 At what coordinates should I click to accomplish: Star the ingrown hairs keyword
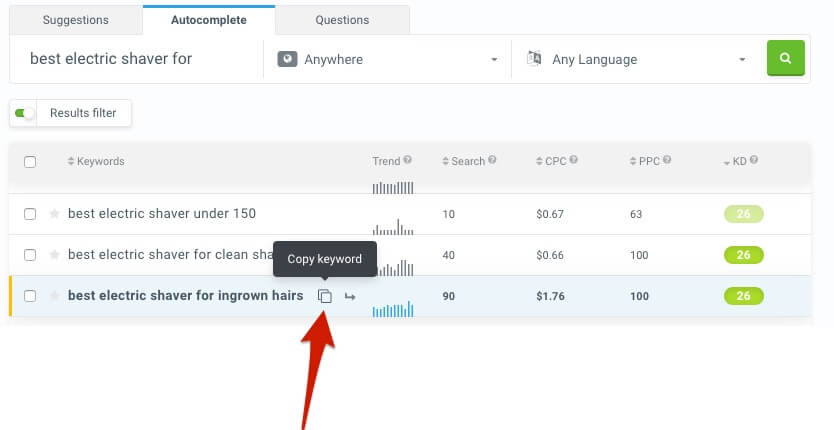click(x=54, y=296)
